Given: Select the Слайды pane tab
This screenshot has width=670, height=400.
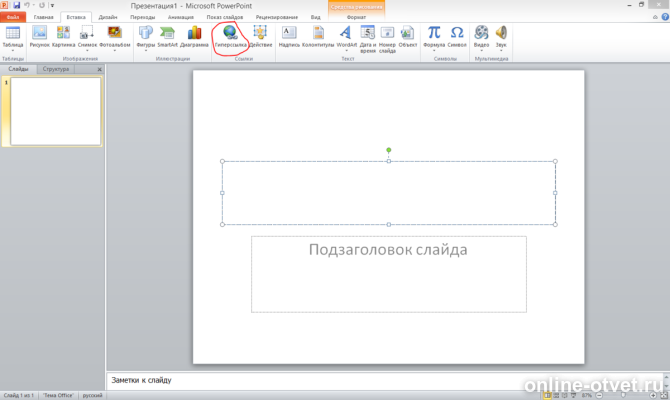Looking at the screenshot, I should coord(18,69).
